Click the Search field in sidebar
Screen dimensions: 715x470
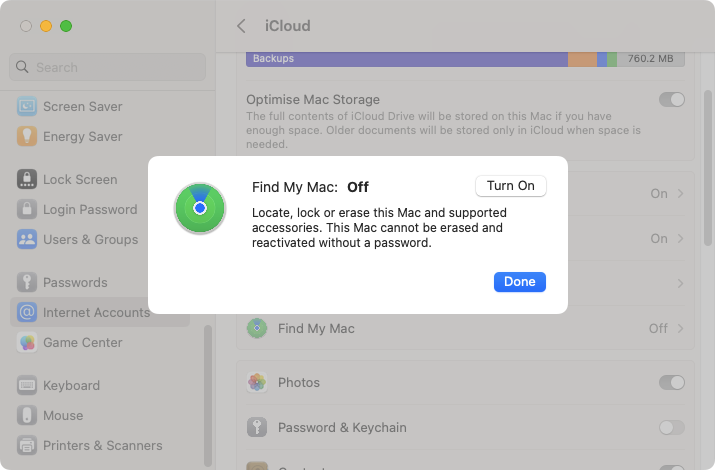click(108, 67)
